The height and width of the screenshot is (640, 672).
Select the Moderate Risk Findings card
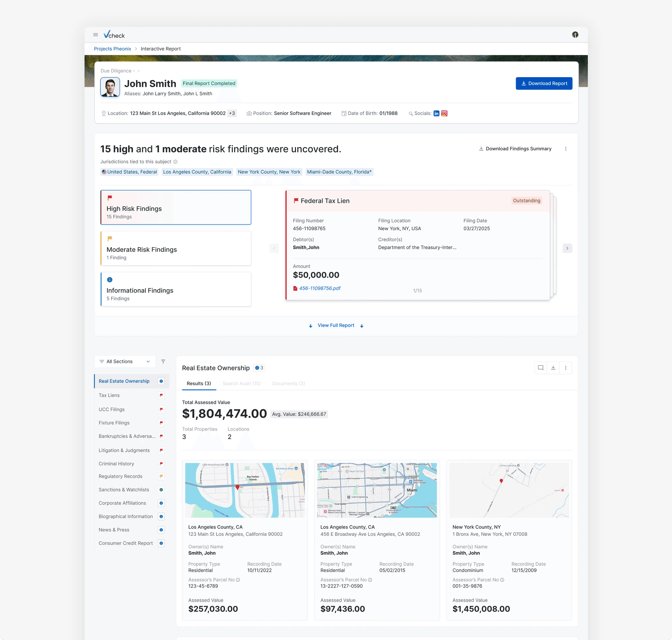(176, 248)
